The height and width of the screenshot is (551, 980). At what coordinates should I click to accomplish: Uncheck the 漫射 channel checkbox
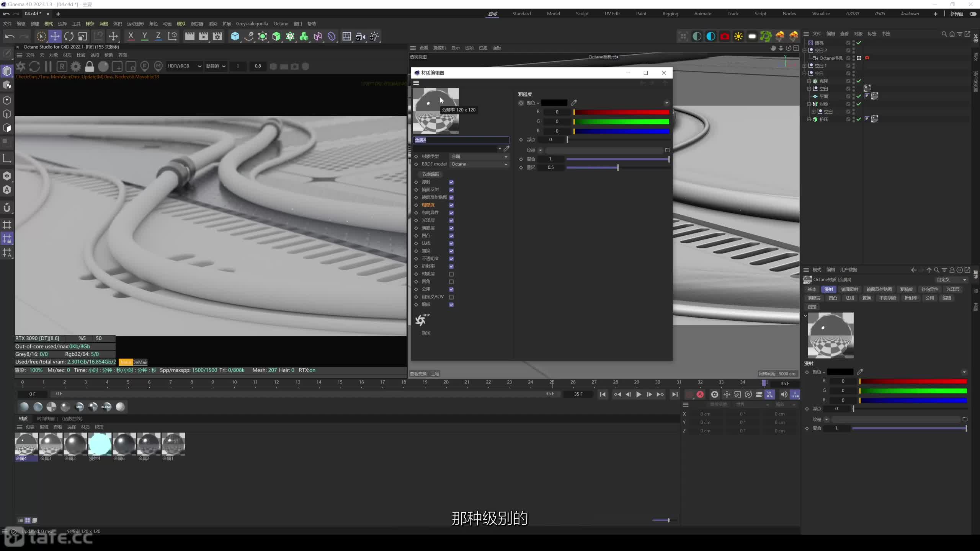tap(451, 182)
